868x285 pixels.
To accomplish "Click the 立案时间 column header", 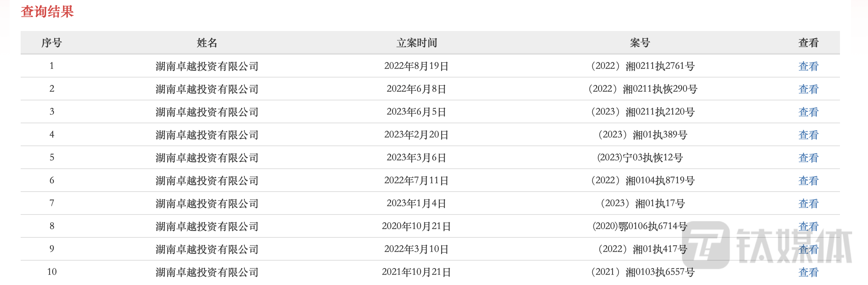I will click(x=417, y=43).
